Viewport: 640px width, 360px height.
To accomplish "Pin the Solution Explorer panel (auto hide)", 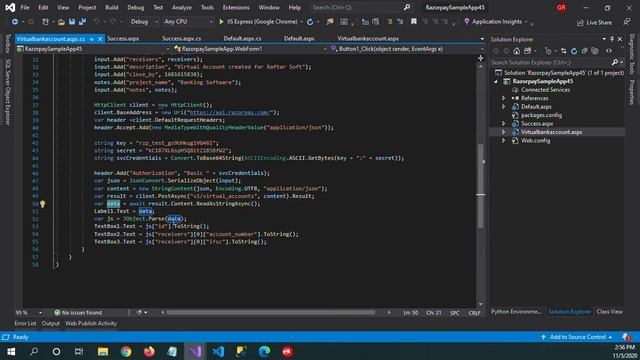I will click(x=612, y=39).
